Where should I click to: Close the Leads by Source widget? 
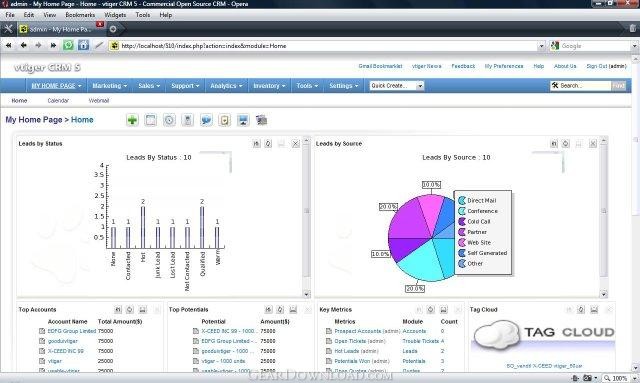coord(593,144)
